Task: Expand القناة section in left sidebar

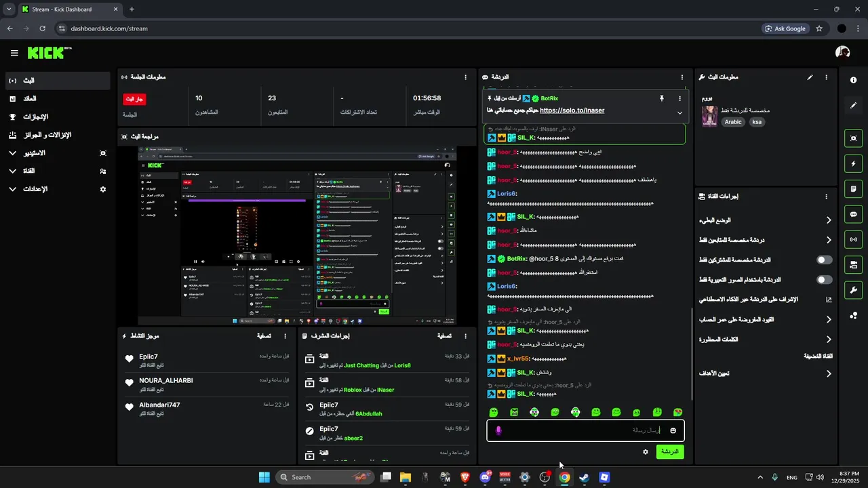Action: pos(58,171)
